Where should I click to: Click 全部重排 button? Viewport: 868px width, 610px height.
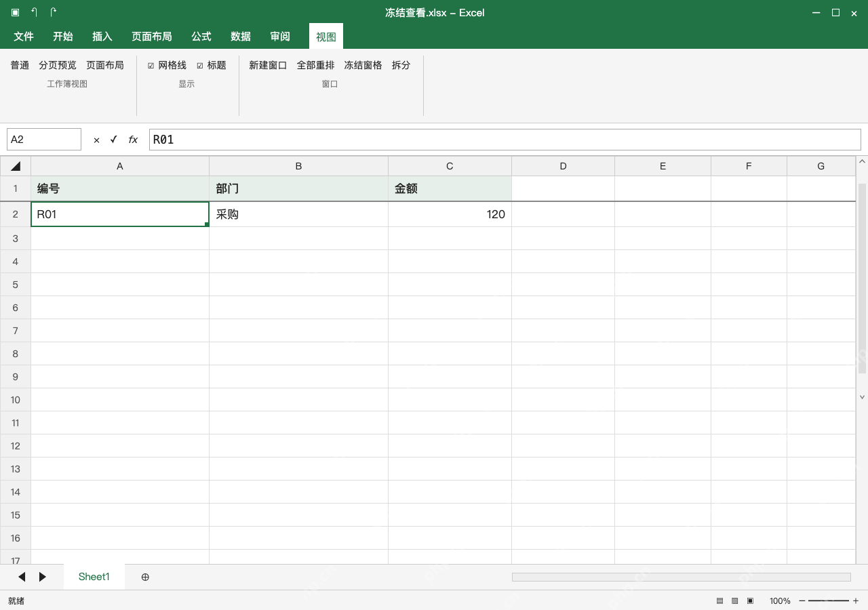315,65
